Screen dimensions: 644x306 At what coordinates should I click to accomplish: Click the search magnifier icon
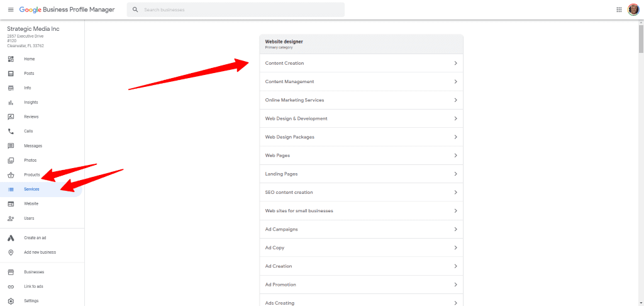(135, 9)
